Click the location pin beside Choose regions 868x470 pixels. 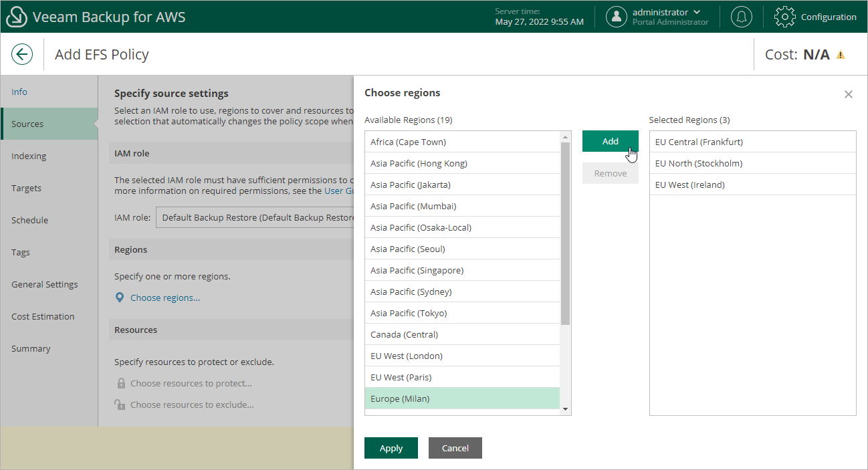pos(119,297)
